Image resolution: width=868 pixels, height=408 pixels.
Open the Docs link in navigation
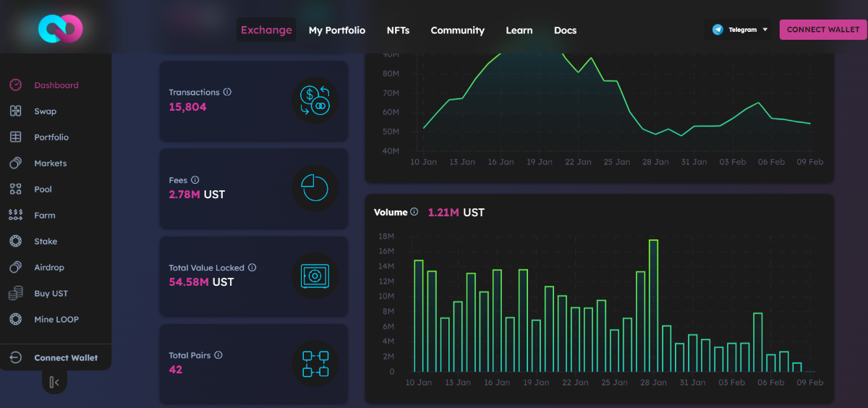565,30
